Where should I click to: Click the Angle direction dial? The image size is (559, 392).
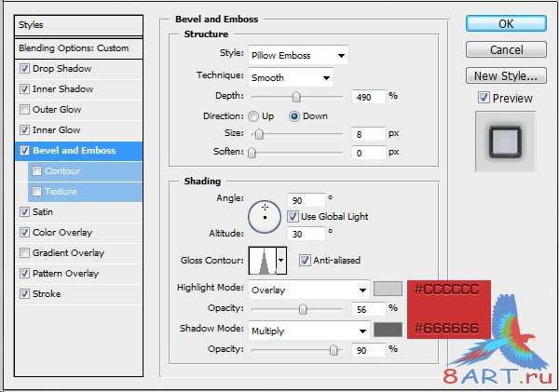pyautogui.click(x=265, y=216)
